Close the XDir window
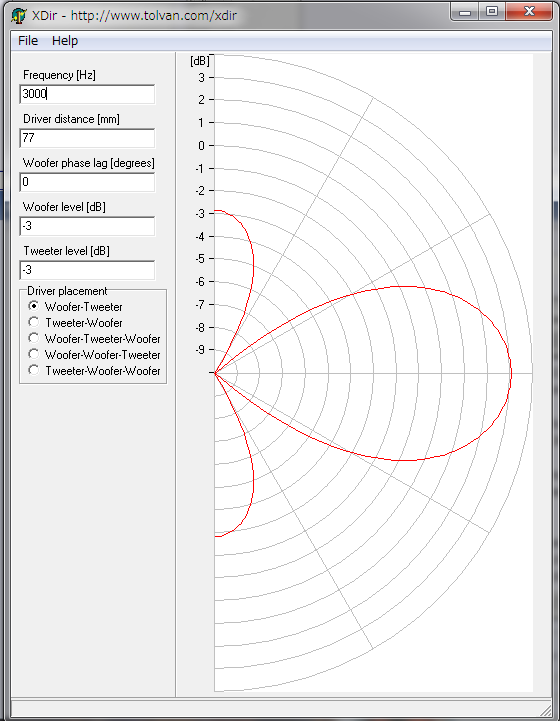 point(529,11)
